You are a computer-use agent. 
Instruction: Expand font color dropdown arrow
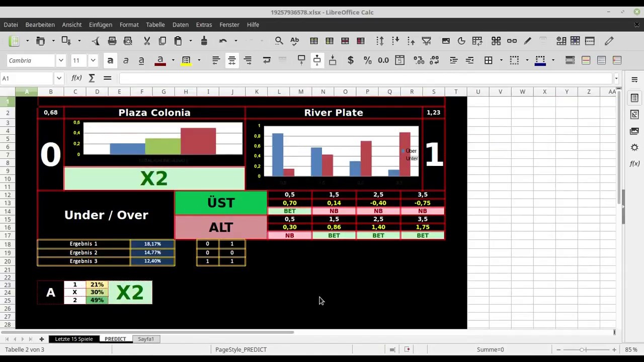(x=173, y=60)
